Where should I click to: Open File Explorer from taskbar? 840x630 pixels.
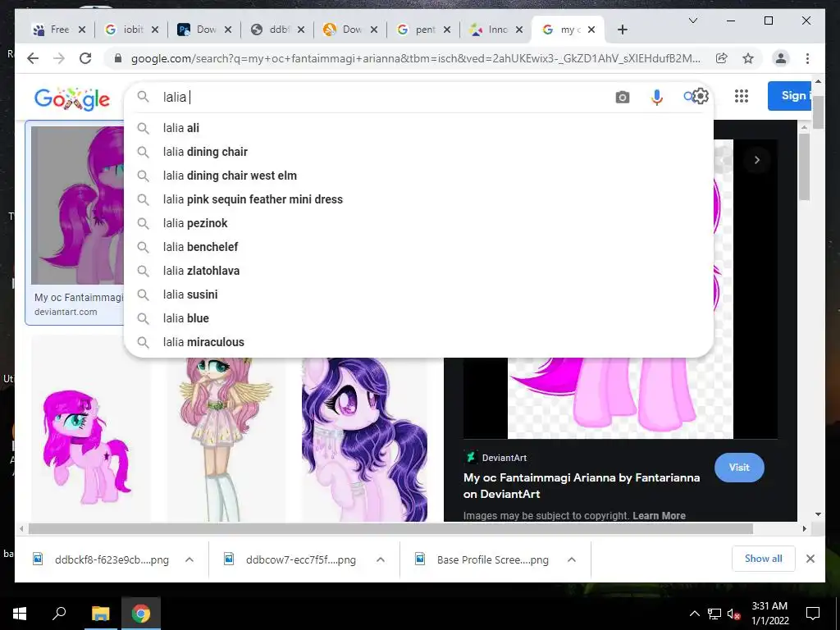(100, 614)
